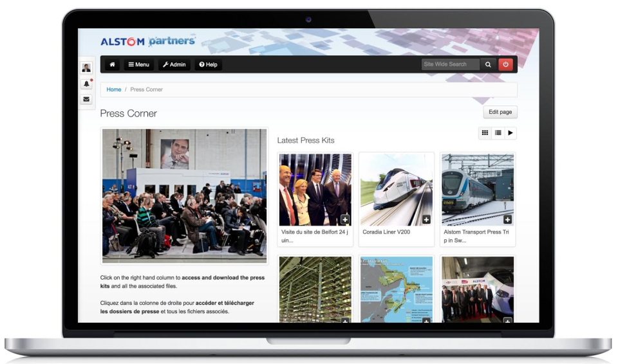The image size is (618, 364).
Task: Switch to list view icon
Action: (x=498, y=132)
